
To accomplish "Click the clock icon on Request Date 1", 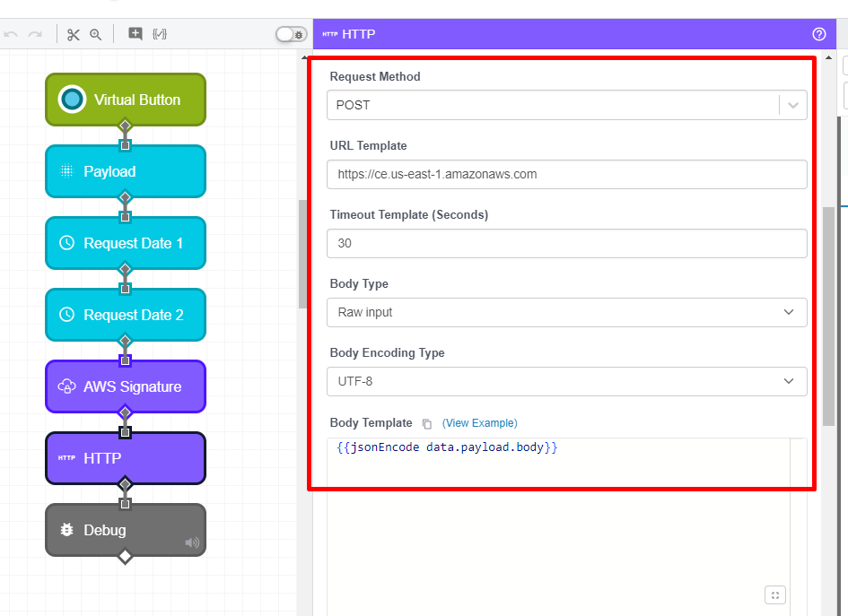I will point(66,243).
